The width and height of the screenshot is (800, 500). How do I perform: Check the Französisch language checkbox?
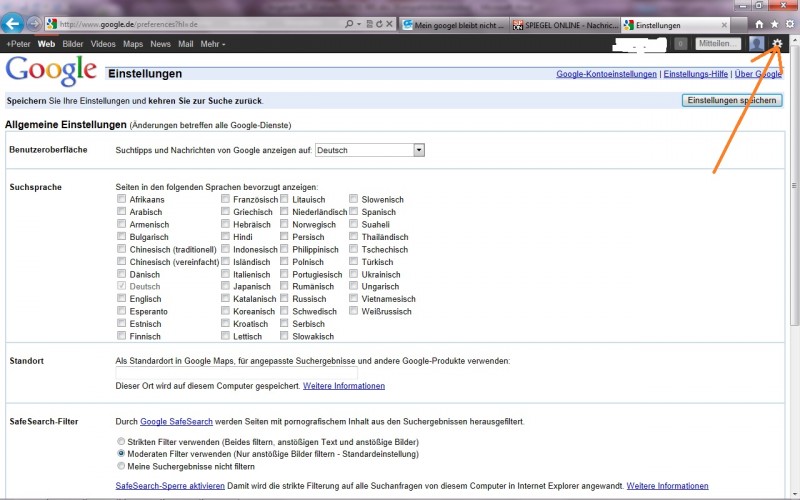point(225,198)
